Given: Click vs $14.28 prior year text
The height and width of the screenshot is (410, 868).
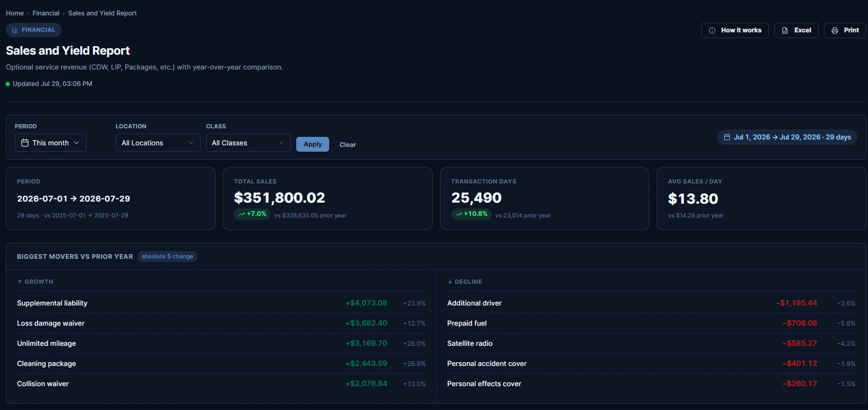Looking at the screenshot, I should point(695,216).
